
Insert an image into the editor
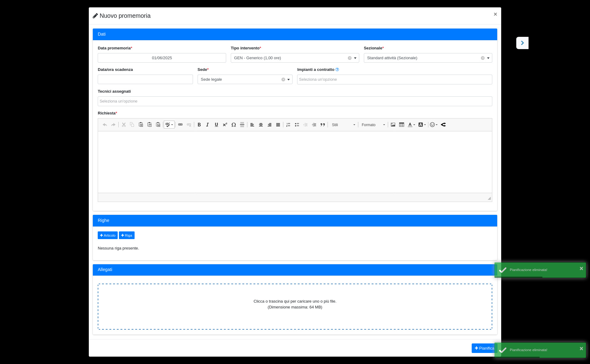click(393, 125)
